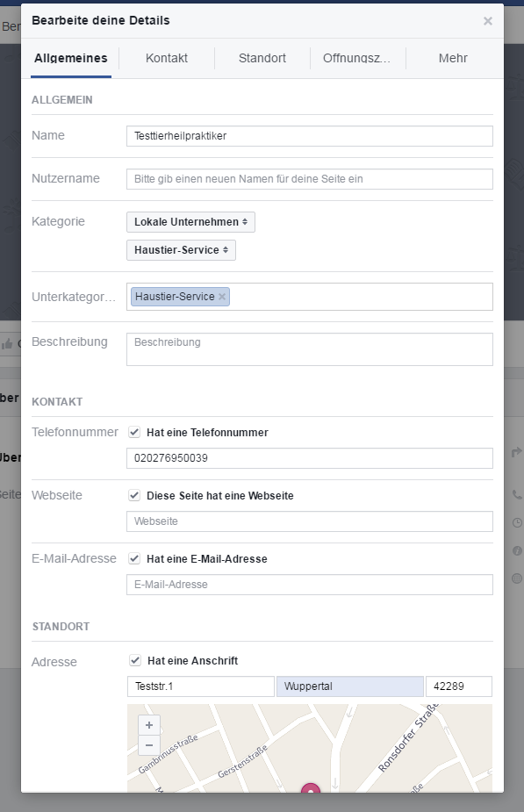Image resolution: width=524 pixels, height=812 pixels.
Task: Click the pink location pin on map
Action: click(x=311, y=788)
